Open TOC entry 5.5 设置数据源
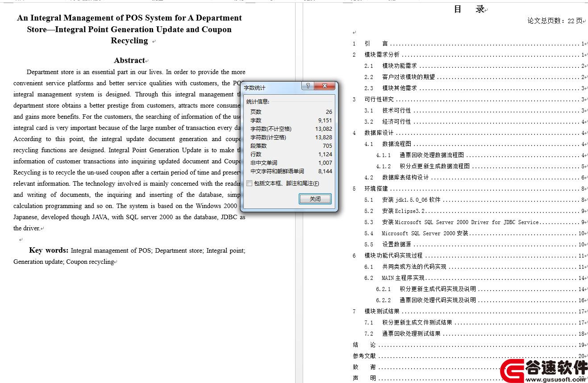 point(474,245)
